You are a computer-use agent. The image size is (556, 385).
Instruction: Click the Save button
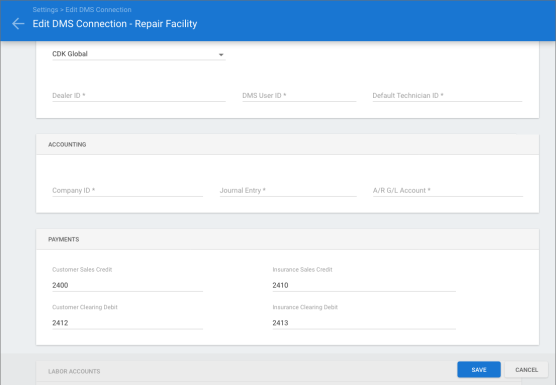479,369
